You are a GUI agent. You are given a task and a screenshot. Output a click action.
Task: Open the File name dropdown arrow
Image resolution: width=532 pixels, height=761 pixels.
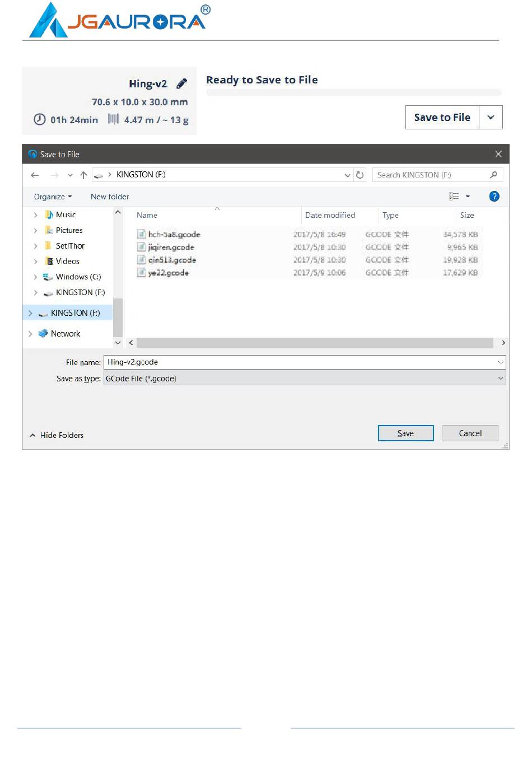tap(501, 362)
